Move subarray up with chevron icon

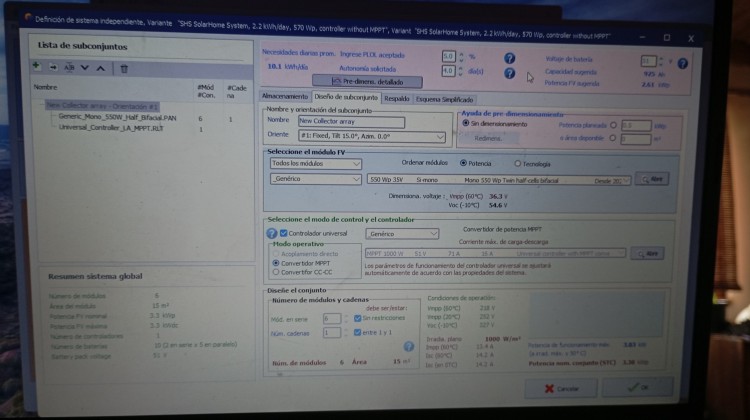pos(100,68)
